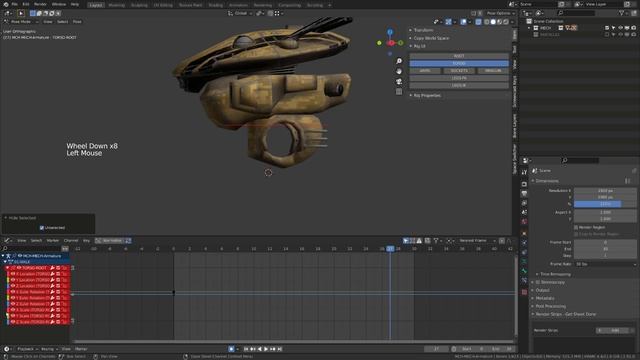Open the Global transform orientation dropdown
This screenshot has height=360, width=640.
[240, 13]
